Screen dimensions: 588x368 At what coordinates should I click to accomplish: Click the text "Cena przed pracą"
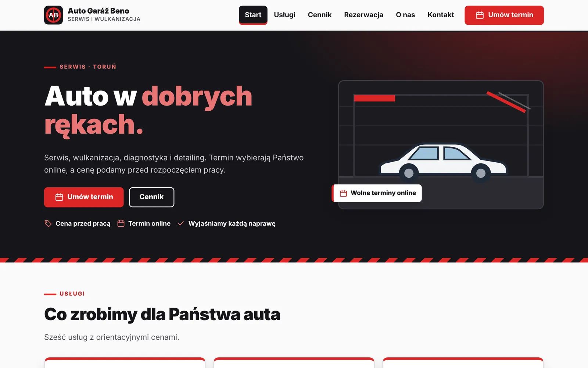[x=83, y=223]
